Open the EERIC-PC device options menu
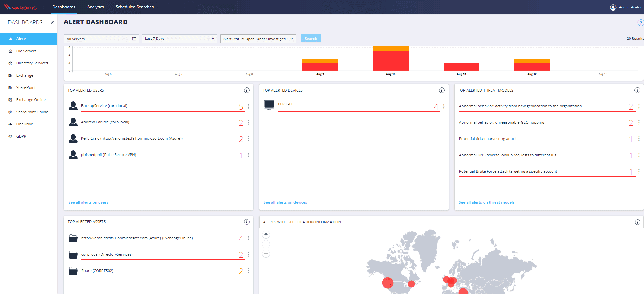The height and width of the screenshot is (294, 644). point(444,106)
